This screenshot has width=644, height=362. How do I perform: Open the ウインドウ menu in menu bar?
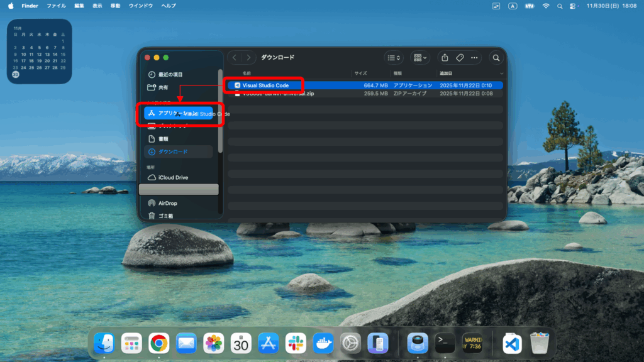pyautogui.click(x=140, y=6)
